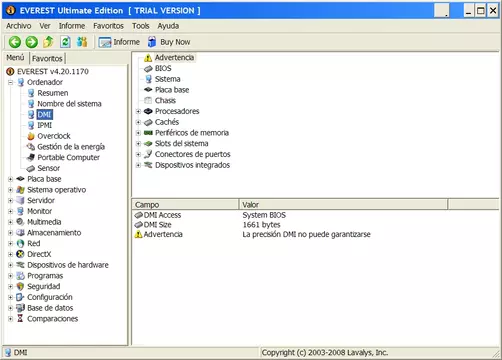Image resolution: width=502 pixels, height=360 pixels.
Task: Expand the Placa base tree node
Action: tap(11, 179)
